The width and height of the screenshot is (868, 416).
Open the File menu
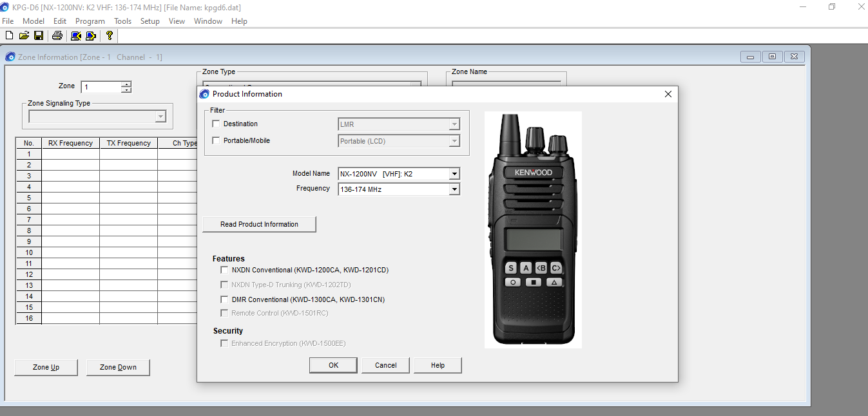coord(8,21)
